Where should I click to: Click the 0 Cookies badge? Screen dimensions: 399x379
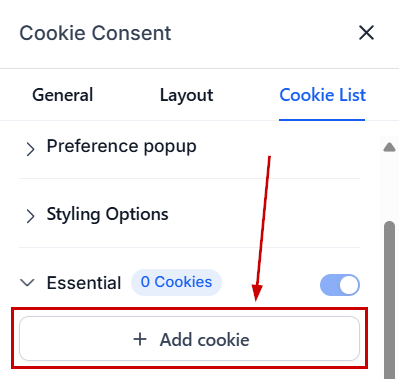pyautogui.click(x=176, y=282)
